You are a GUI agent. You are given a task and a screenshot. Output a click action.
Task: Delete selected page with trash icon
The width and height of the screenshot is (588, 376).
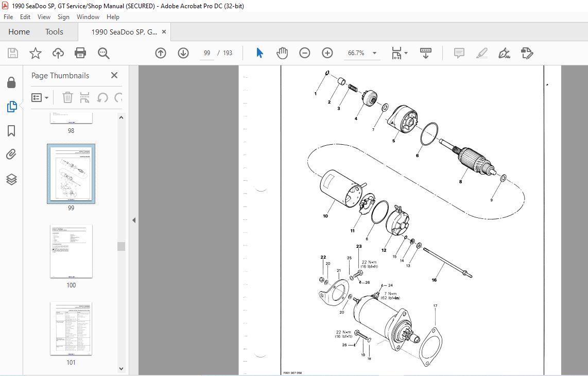point(67,97)
